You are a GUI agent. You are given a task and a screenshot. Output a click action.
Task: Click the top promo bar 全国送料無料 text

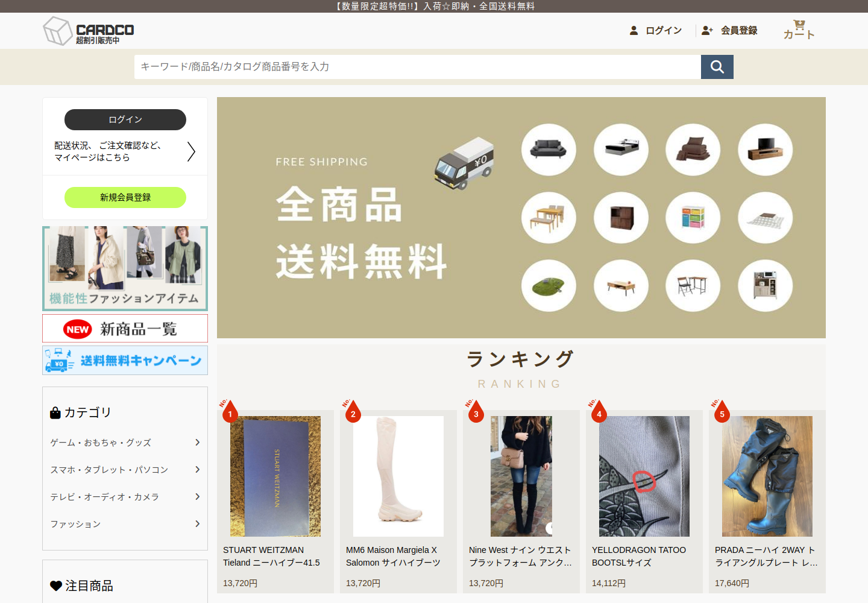pyautogui.click(x=507, y=6)
